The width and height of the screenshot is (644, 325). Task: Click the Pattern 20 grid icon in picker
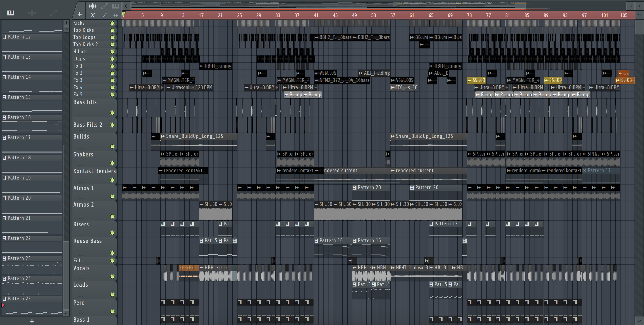[4, 198]
